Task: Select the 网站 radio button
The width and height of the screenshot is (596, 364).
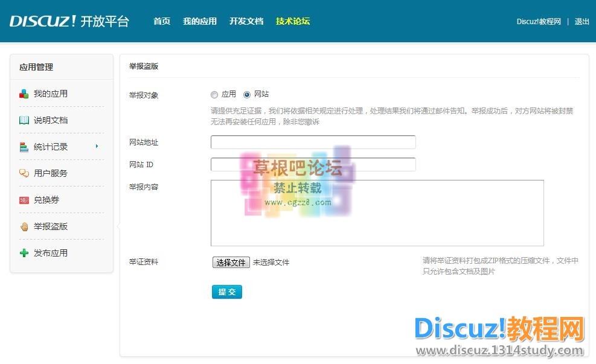Action: (x=247, y=95)
